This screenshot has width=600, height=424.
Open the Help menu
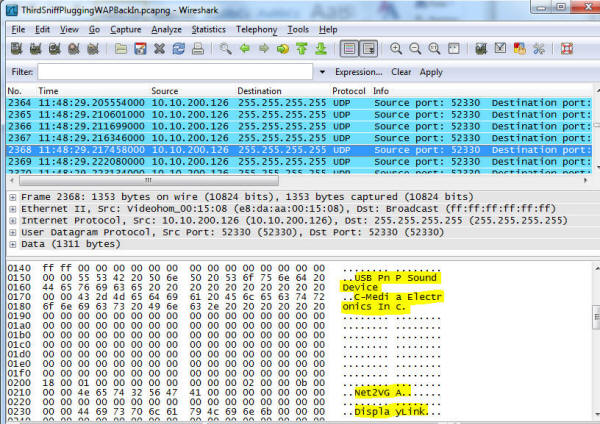328,29
